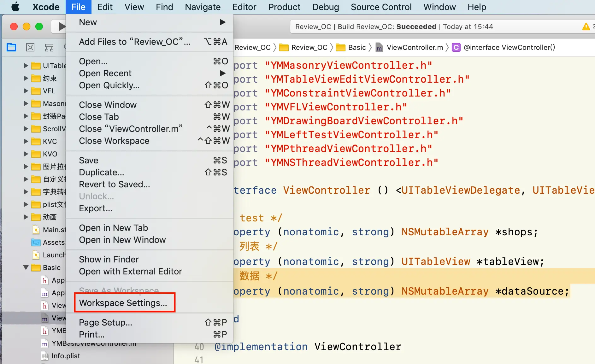The width and height of the screenshot is (595, 364).
Task: Click ViewController.m in the jump bar
Action: 415,47
